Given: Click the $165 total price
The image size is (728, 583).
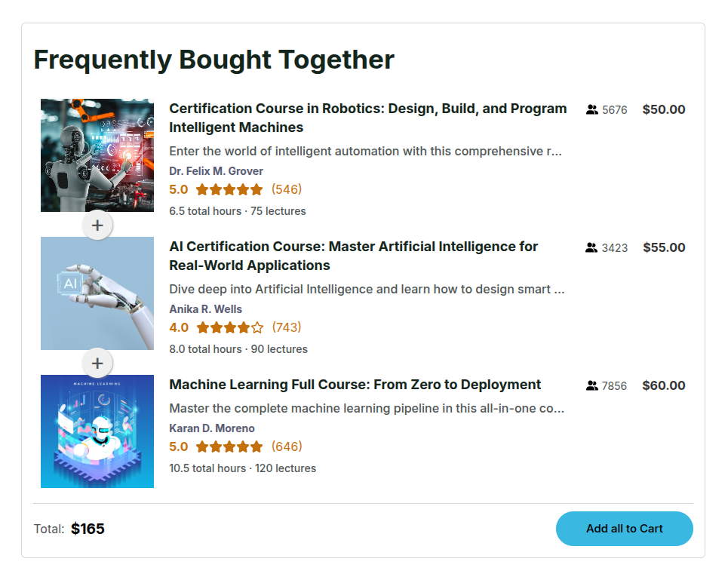Looking at the screenshot, I should click(88, 529).
